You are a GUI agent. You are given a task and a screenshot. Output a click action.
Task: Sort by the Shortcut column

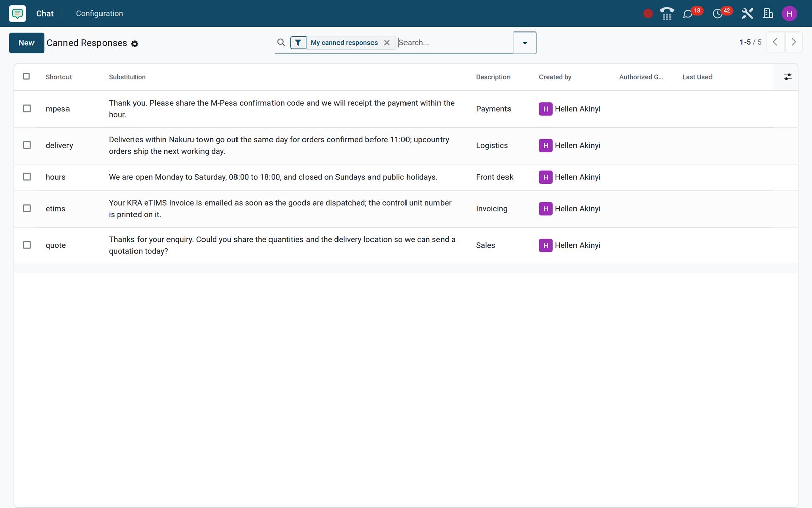tap(58, 77)
